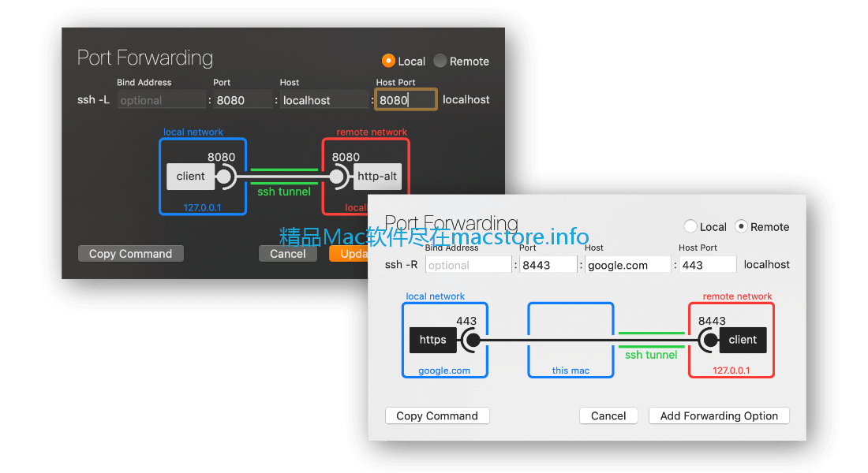Click the client box in dark diagram
The height and width of the screenshot is (473, 868).
tap(190, 177)
